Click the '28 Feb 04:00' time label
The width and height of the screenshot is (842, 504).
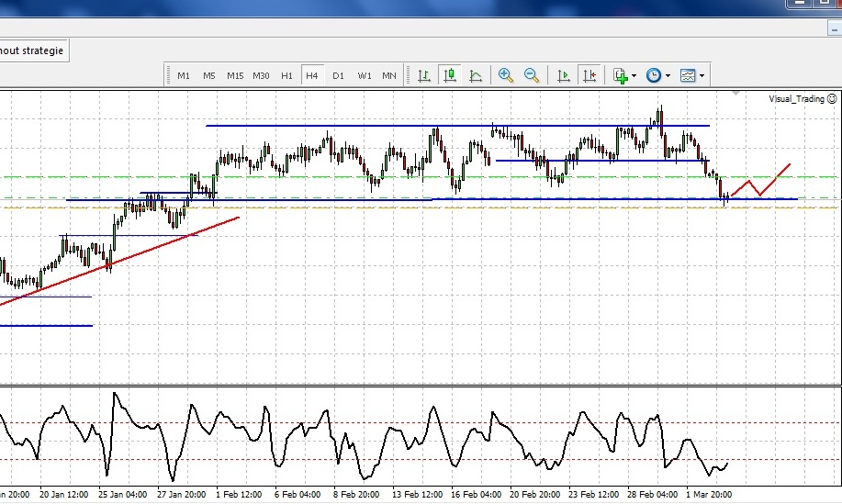point(652,494)
